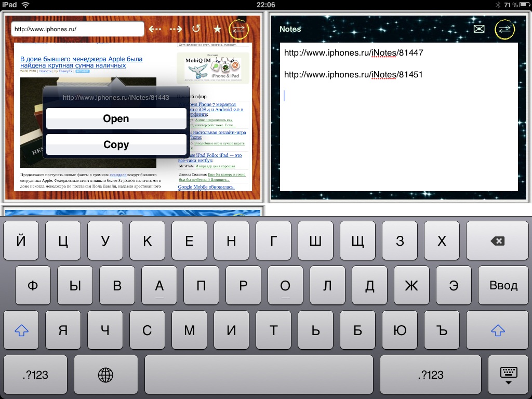Reload the page in the browser pane
The height and width of the screenshot is (399, 532).
click(196, 29)
